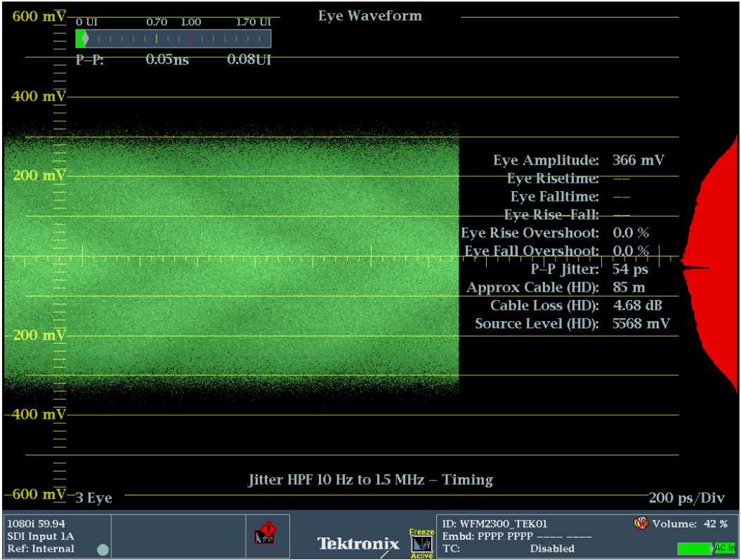
Task: Click the -400 mV axis label
Action: 35,415
